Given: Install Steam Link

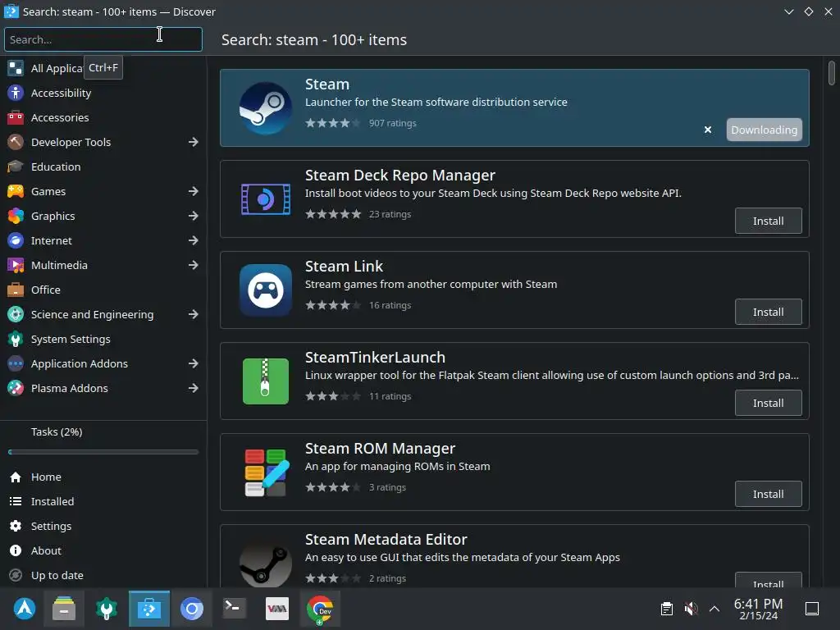Looking at the screenshot, I should (768, 312).
